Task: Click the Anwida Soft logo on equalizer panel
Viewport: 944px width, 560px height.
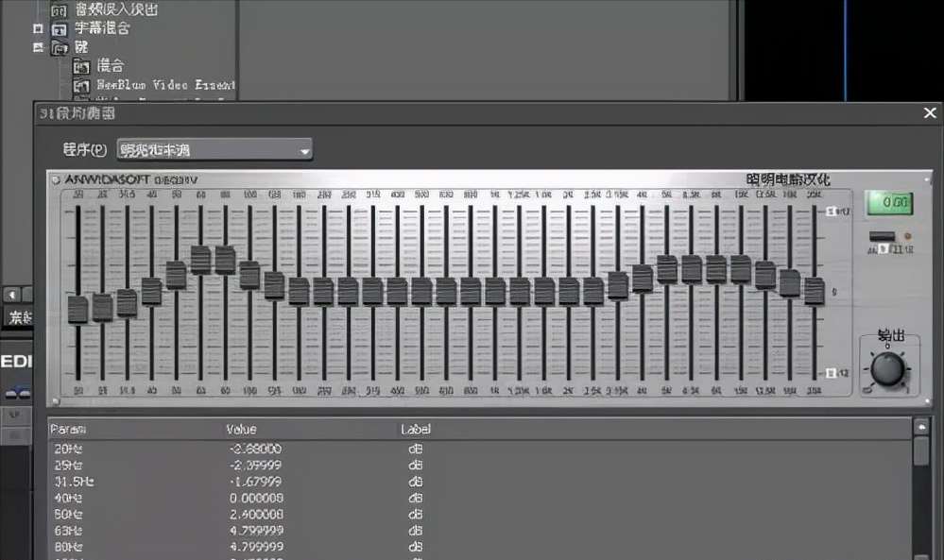Action: (123, 179)
